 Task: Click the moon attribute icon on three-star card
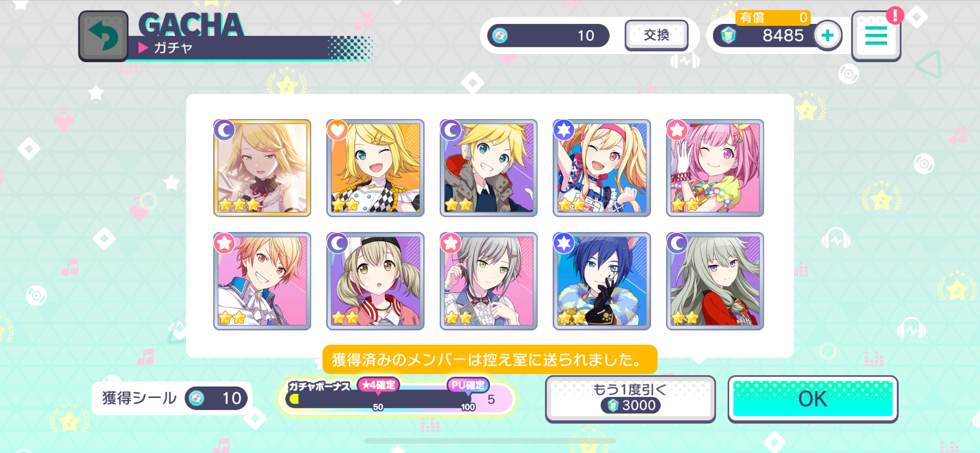coord(224,130)
